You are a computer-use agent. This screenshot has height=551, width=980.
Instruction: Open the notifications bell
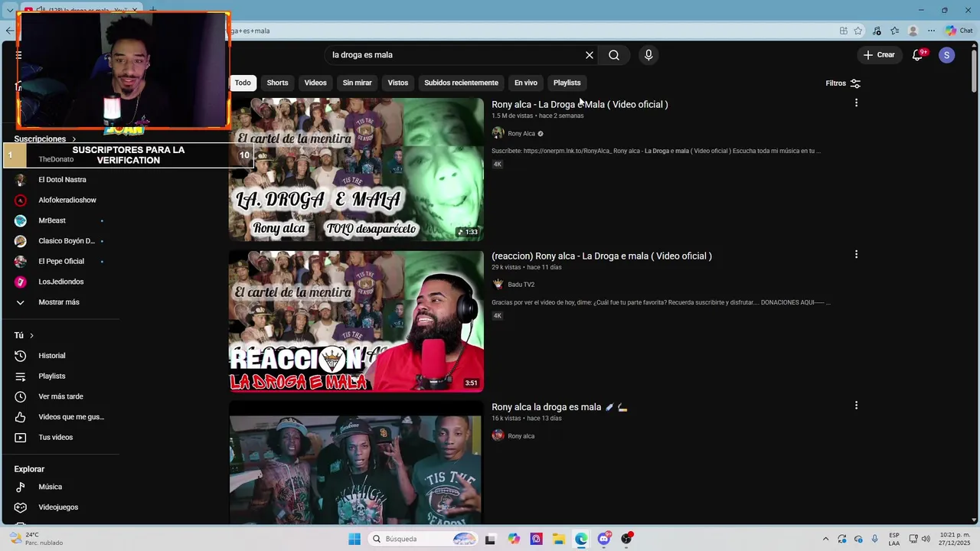point(918,55)
